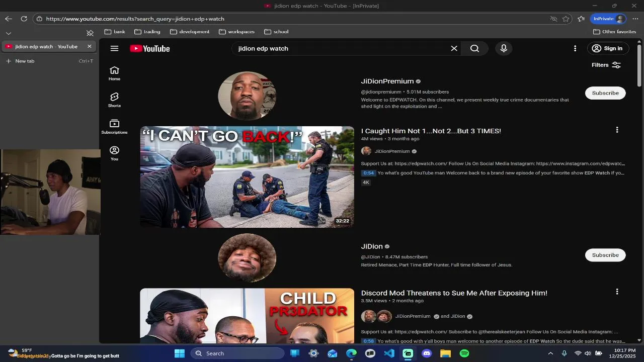Go to Home in YouTube sidebar
This screenshot has height=362, width=644.
click(114, 73)
